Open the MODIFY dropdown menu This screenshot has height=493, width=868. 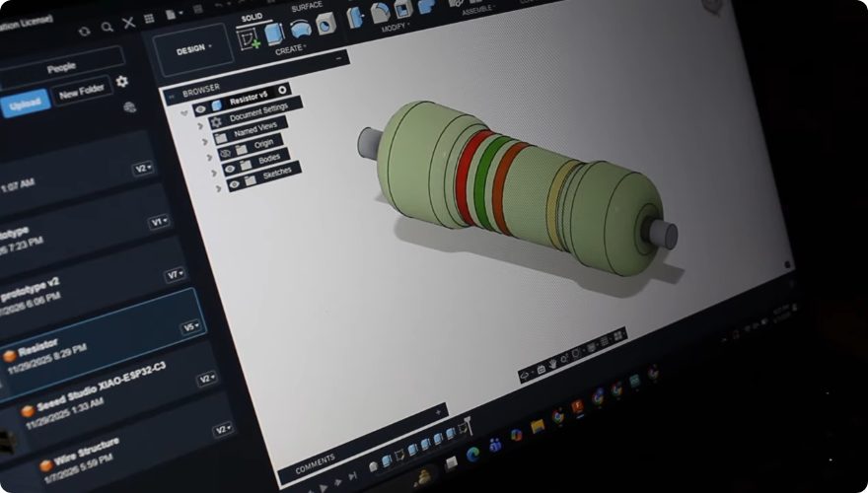coord(396,27)
